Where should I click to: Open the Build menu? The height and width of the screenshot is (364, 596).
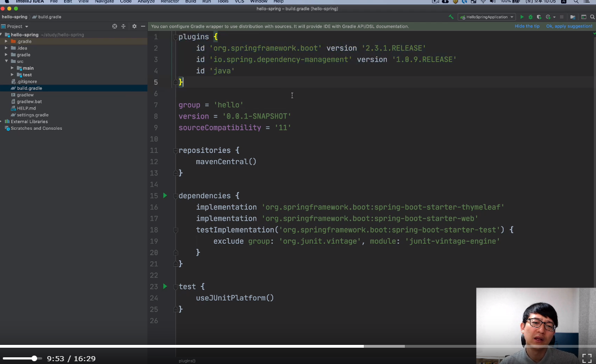pyautogui.click(x=191, y=2)
